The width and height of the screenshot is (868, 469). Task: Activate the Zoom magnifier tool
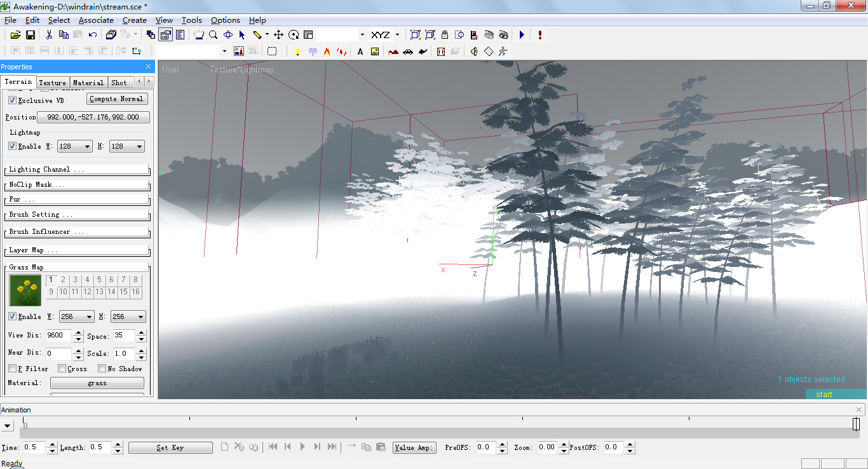(213, 34)
